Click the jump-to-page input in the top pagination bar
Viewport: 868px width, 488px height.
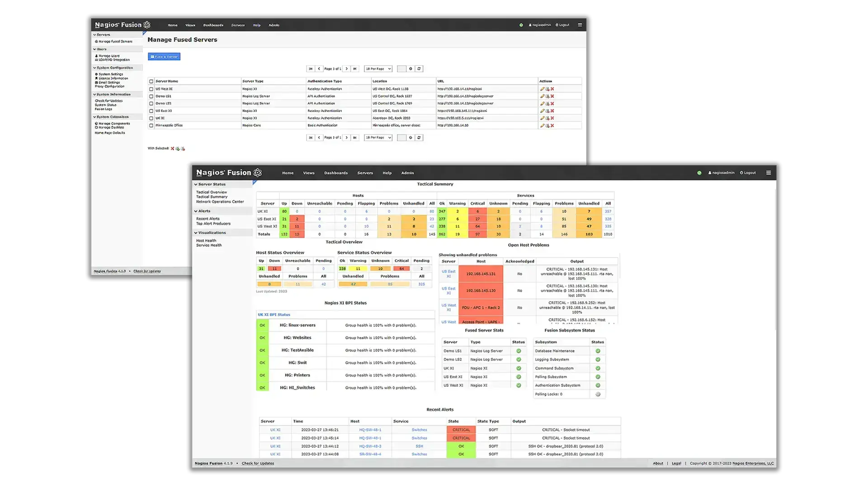coord(401,69)
